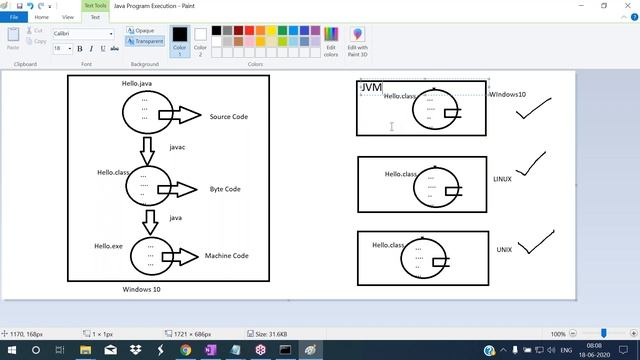Toggle bold formatting
The height and width of the screenshot is (360, 640).
pos(80,49)
